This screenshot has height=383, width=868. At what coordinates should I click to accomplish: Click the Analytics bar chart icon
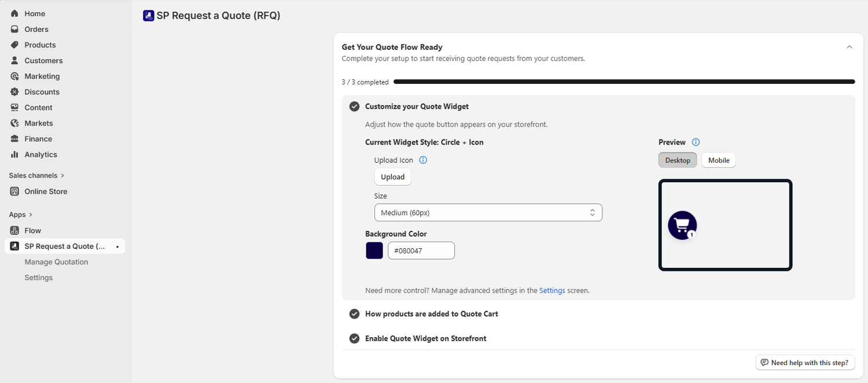14,154
